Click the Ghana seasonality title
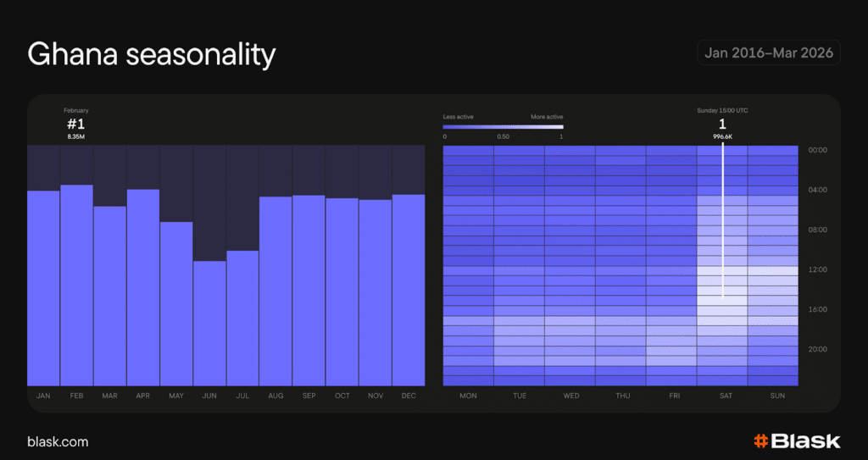 [152, 54]
